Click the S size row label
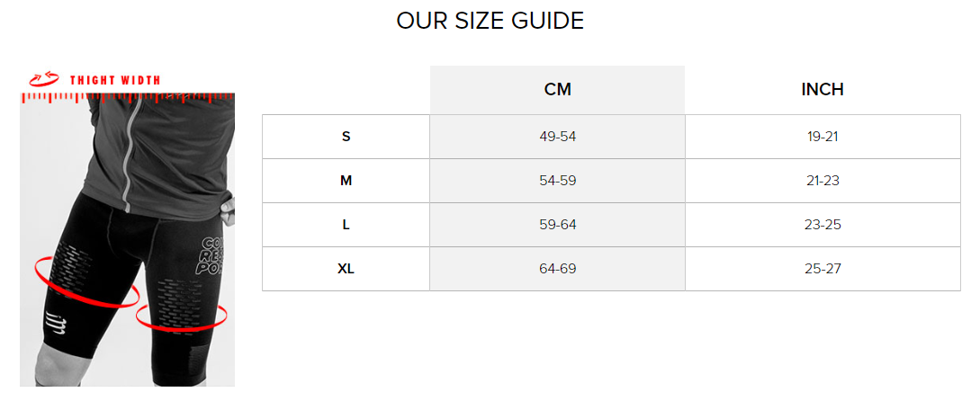 coord(346,137)
